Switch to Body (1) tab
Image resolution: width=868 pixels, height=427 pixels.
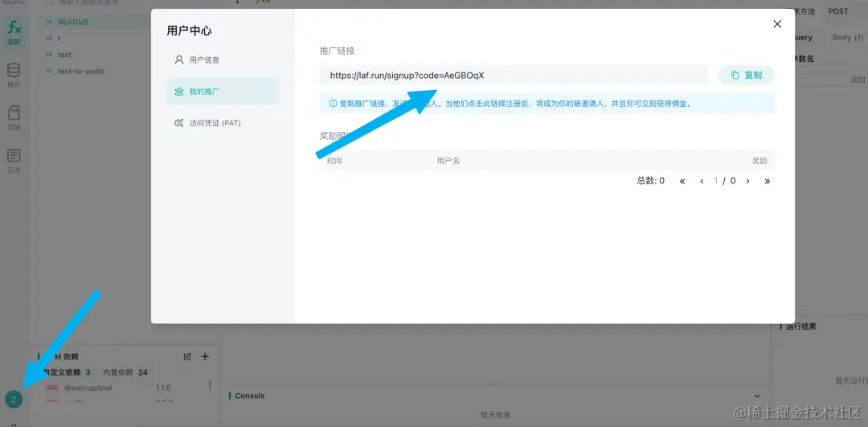point(848,38)
